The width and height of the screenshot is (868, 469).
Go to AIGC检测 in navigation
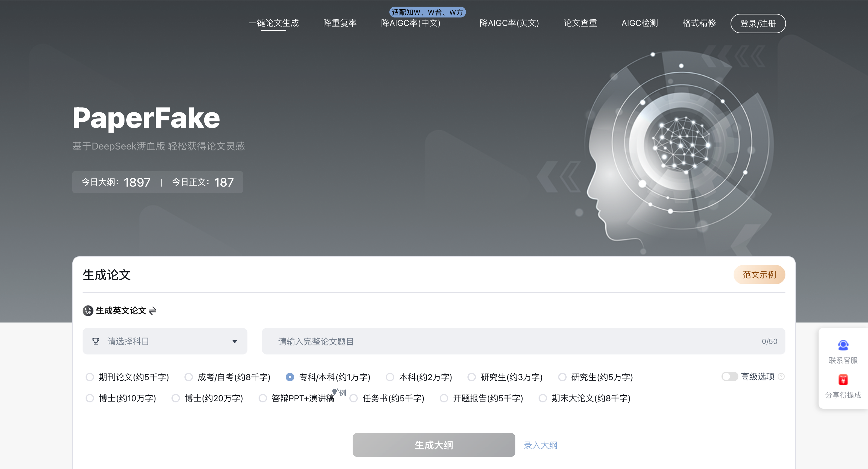pos(639,23)
